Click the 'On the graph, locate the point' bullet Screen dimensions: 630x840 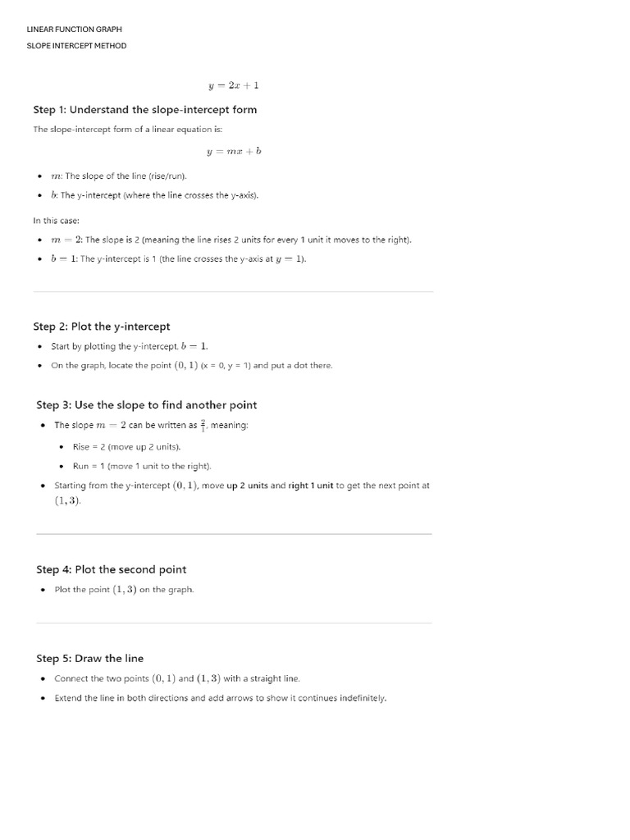[192, 365]
